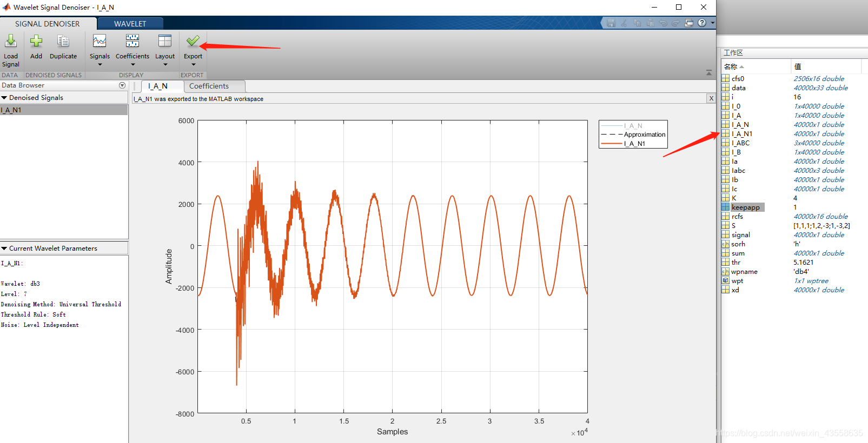The height and width of the screenshot is (443, 868).
Task: Switch to the WAVELET tab
Action: coord(130,24)
